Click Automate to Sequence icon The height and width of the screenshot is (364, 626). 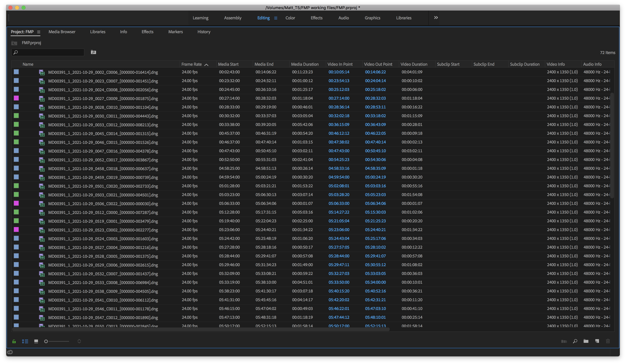pyautogui.click(x=564, y=341)
